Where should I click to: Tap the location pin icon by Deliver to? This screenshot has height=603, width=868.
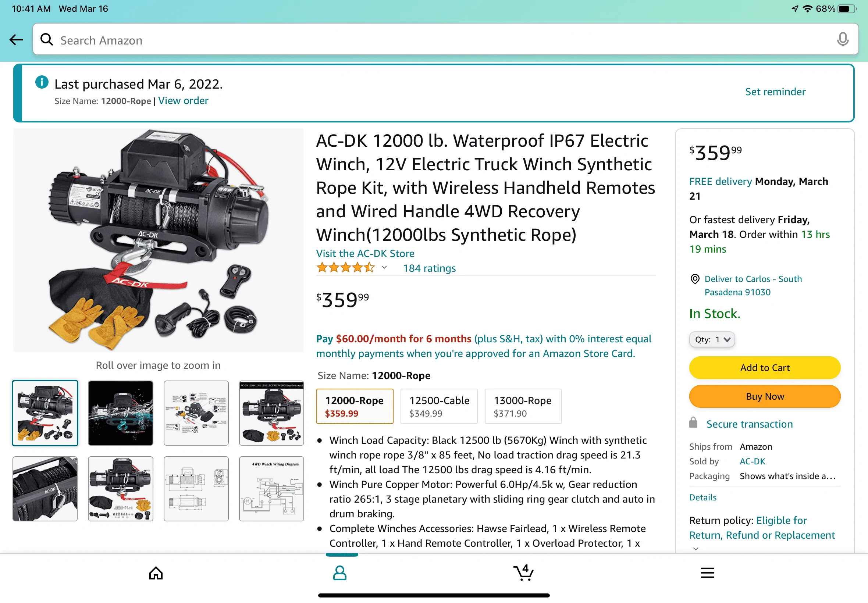tap(694, 279)
